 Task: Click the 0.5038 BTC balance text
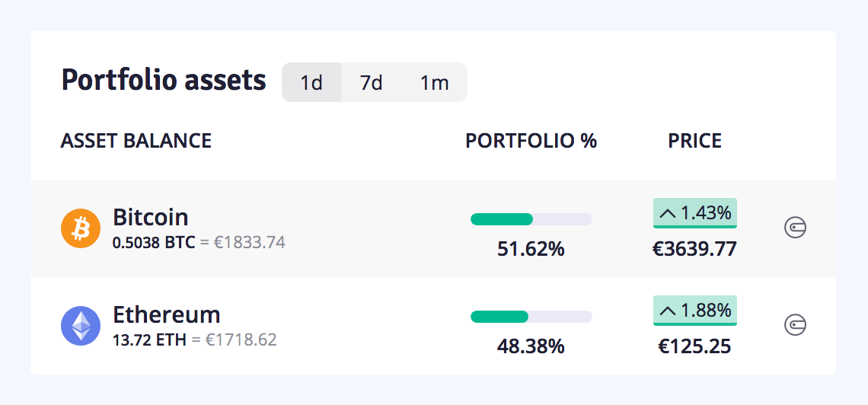click(154, 243)
